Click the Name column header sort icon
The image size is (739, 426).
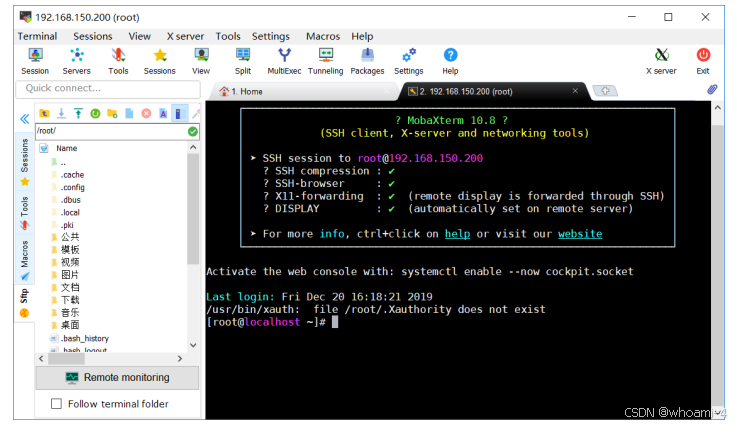click(44, 148)
